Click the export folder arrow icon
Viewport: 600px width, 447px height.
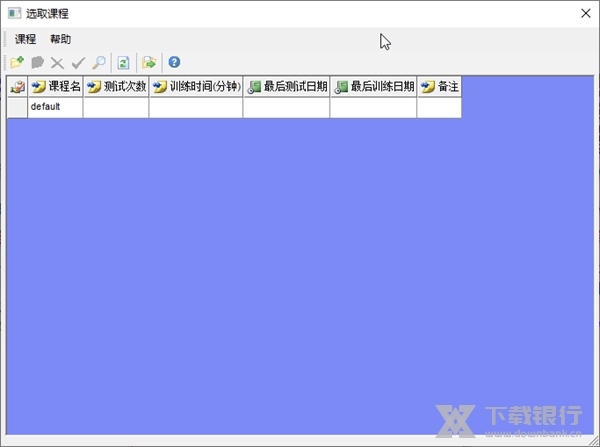pyautogui.click(x=149, y=62)
